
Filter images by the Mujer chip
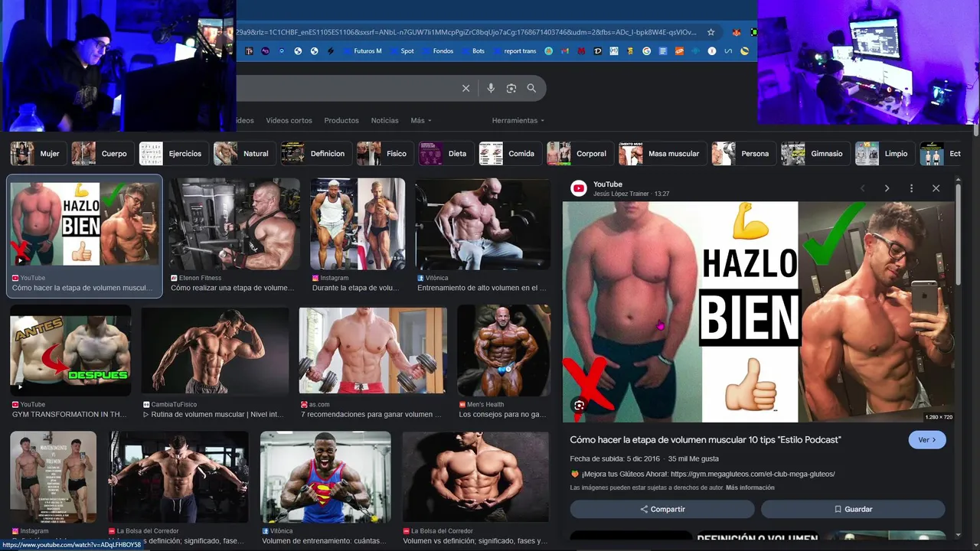pos(38,153)
